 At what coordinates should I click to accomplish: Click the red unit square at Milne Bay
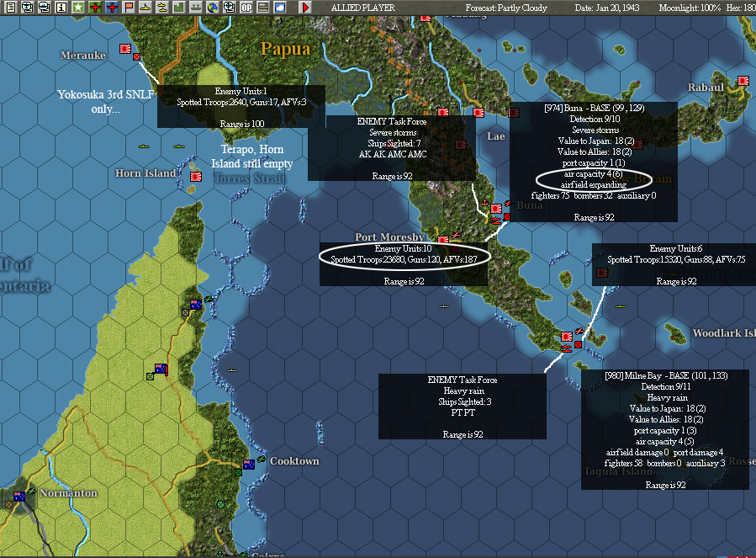coord(578,345)
